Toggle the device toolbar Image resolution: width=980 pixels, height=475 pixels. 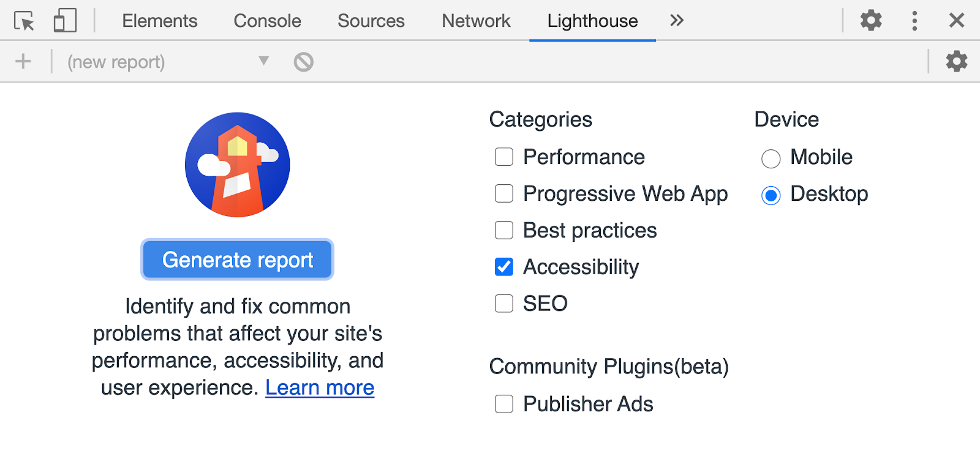pyautogui.click(x=64, y=20)
